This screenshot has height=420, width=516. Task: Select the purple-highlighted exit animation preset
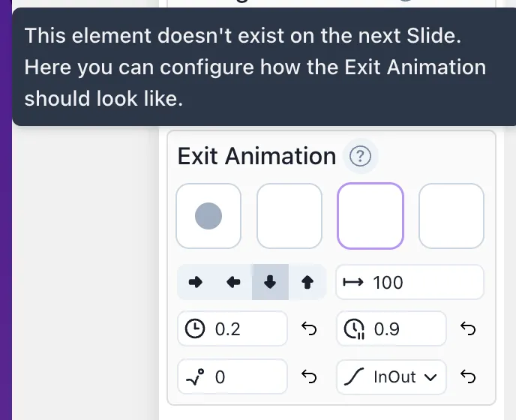[x=370, y=216]
